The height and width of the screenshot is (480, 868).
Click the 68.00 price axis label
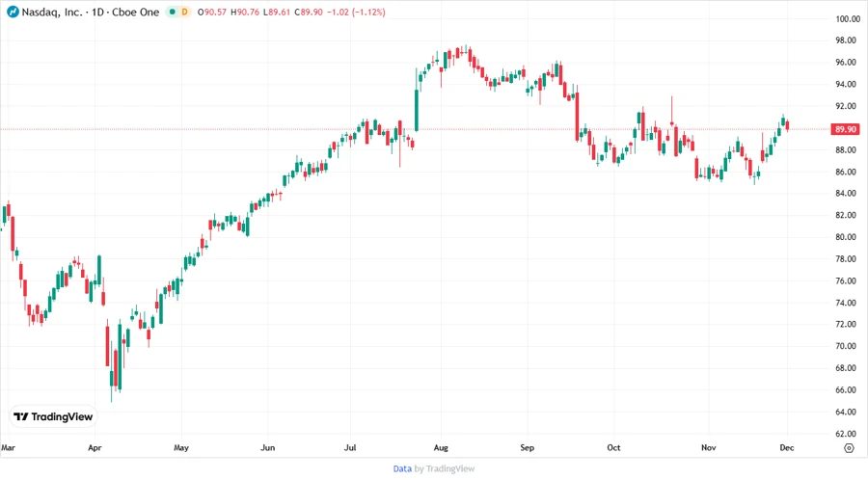coord(846,368)
